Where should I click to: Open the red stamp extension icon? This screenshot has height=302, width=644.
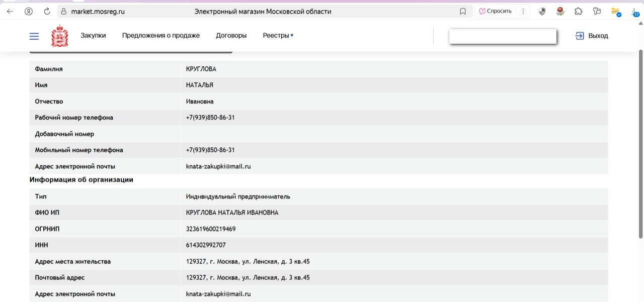coord(560,11)
